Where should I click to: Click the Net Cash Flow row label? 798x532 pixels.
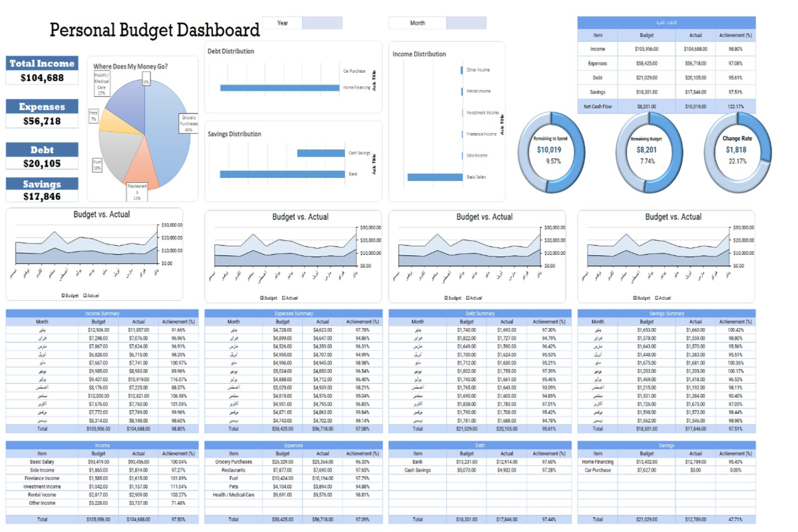click(x=598, y=107)
